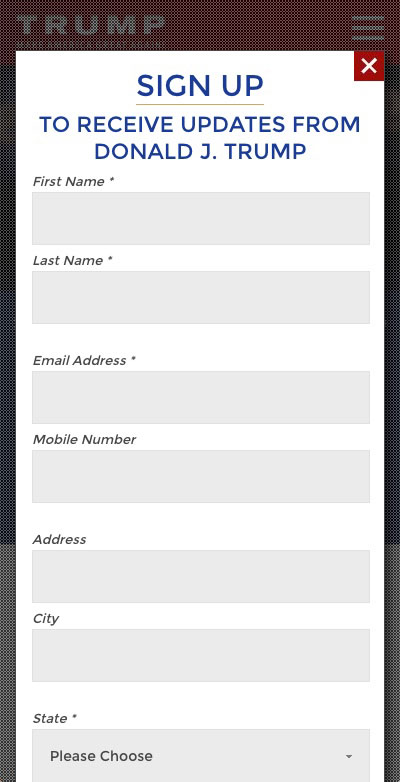
Task: Open the State 'Please Choose' dropdown
Action: click(x=201, y=756)
